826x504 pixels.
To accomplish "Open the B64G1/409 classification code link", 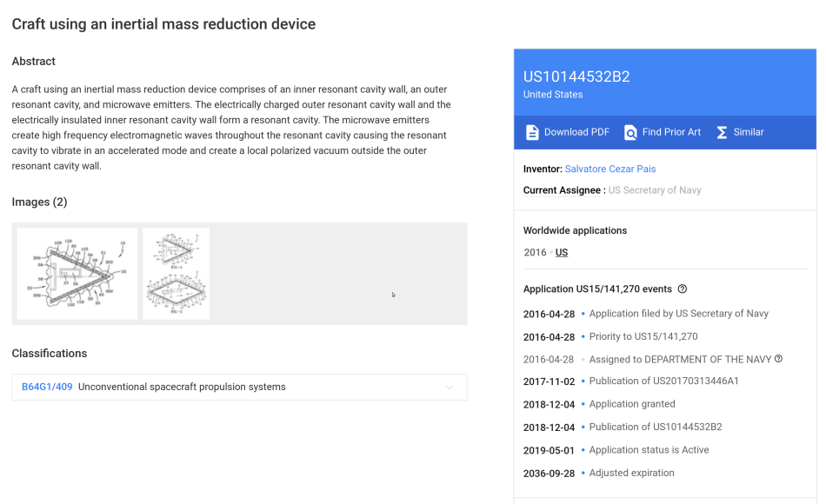I will click(x=47, y=387).
